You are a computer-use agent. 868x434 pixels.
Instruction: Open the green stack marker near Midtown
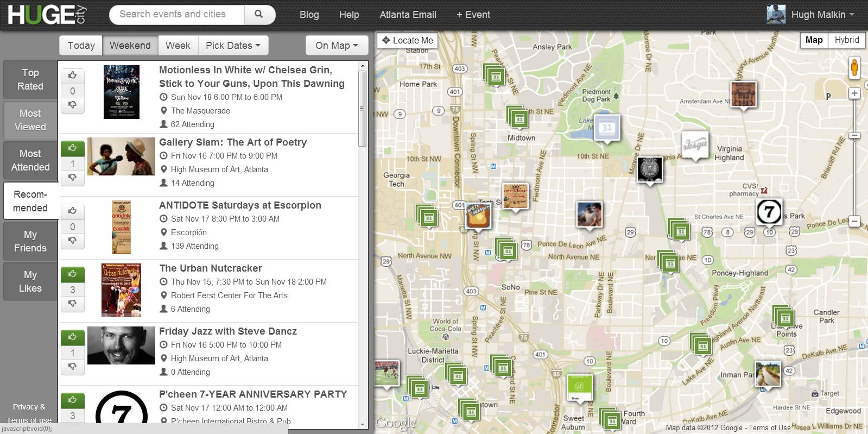pyautogui.click(x=518, y=117)
